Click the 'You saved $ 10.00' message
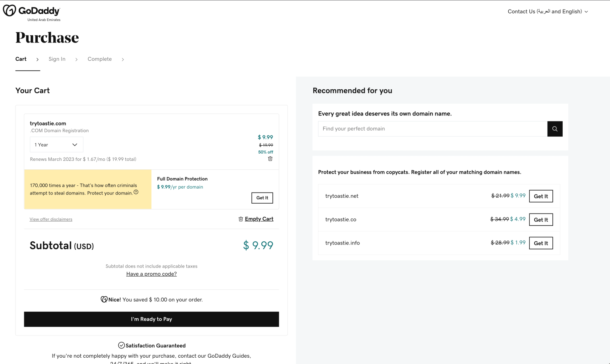This screenshot has width=610, height=364. pos(162,300)
